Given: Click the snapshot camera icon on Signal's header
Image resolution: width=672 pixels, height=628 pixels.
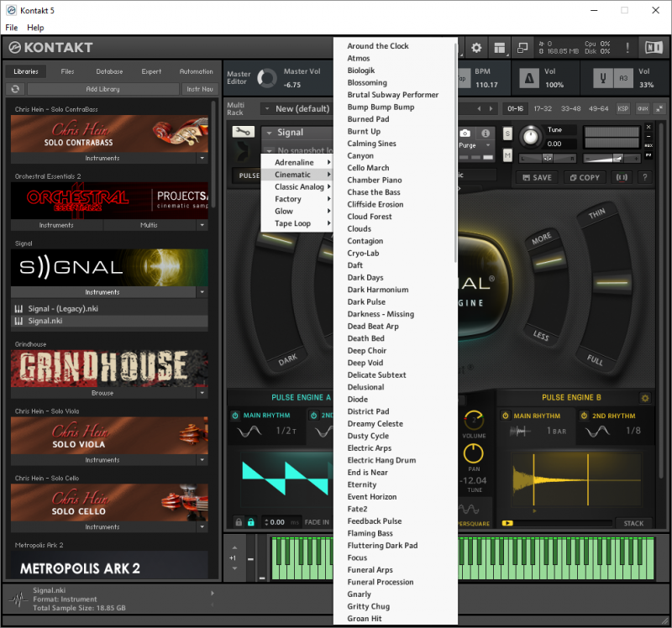Looking at the screenshot, I should tap(465, 133).
